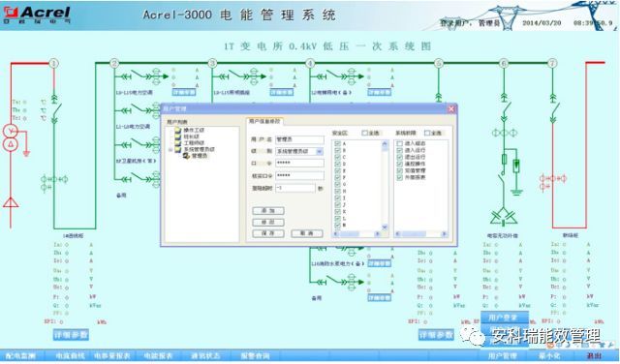The image size is (620, 364).
Task: Click the Acrel logo in the header
Action: 37,15
